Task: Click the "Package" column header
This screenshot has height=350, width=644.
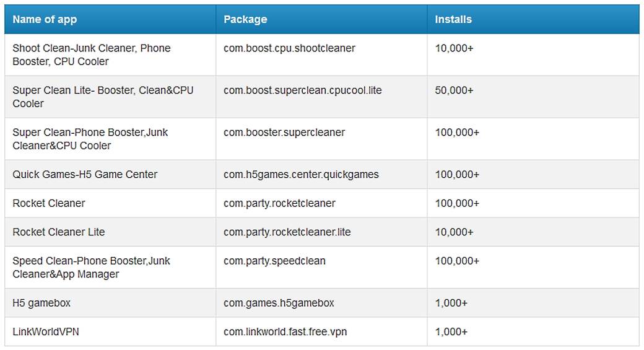Action: (x=245, y=19)
